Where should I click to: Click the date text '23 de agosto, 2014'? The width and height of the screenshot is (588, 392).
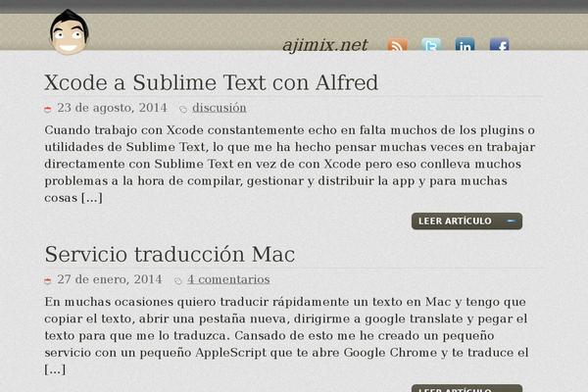112,108
